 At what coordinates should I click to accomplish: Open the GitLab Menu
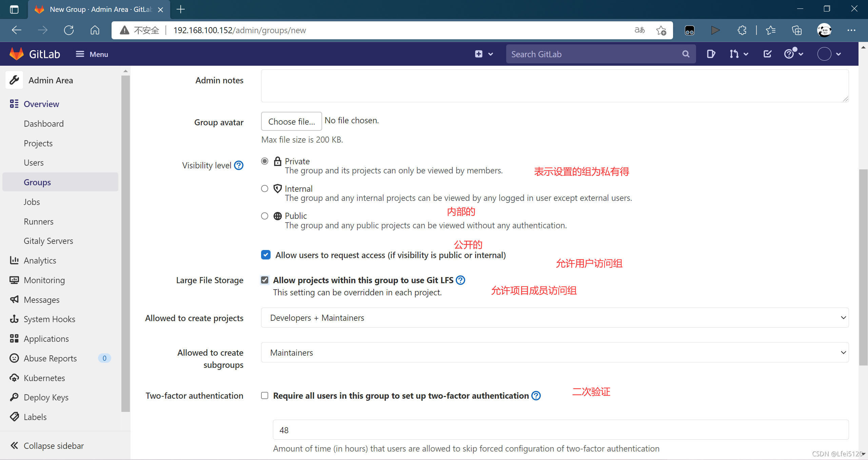(x=92, y=54)
